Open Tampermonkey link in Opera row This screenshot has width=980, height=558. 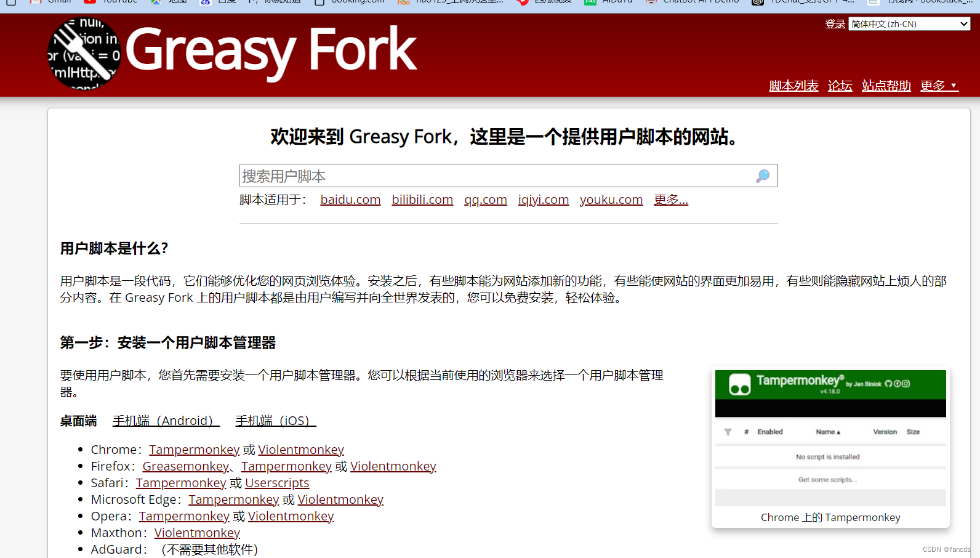click(184, 516)
